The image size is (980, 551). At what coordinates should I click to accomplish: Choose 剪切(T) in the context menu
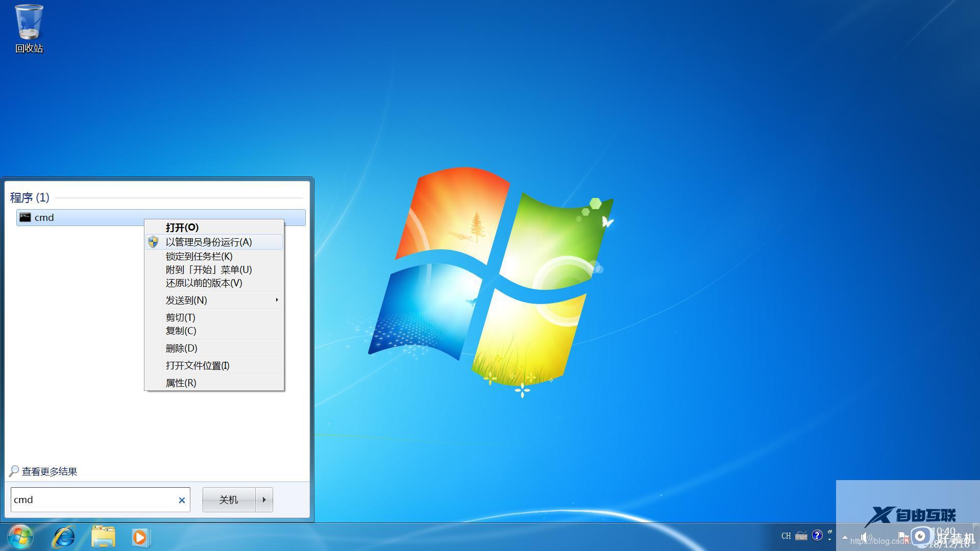214,317
